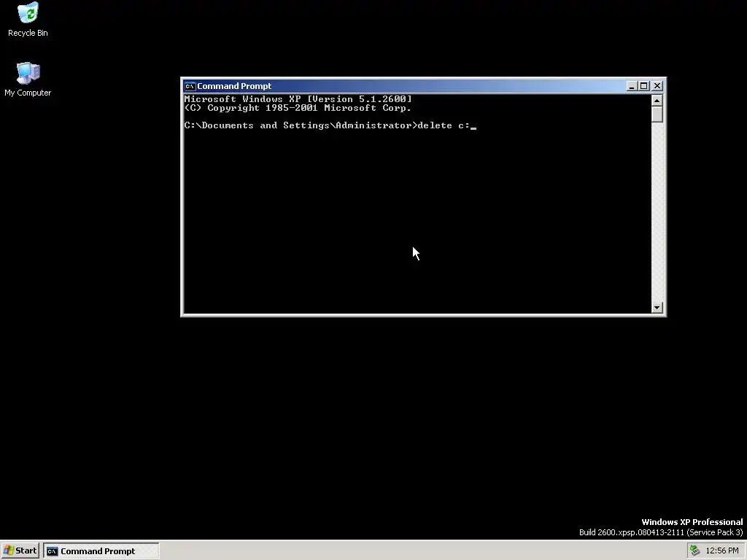Click the Documents and Settings\Administrator prompt path
Image resolution: width=747 pixels, height=560 pixels.
tap(301, 125)
